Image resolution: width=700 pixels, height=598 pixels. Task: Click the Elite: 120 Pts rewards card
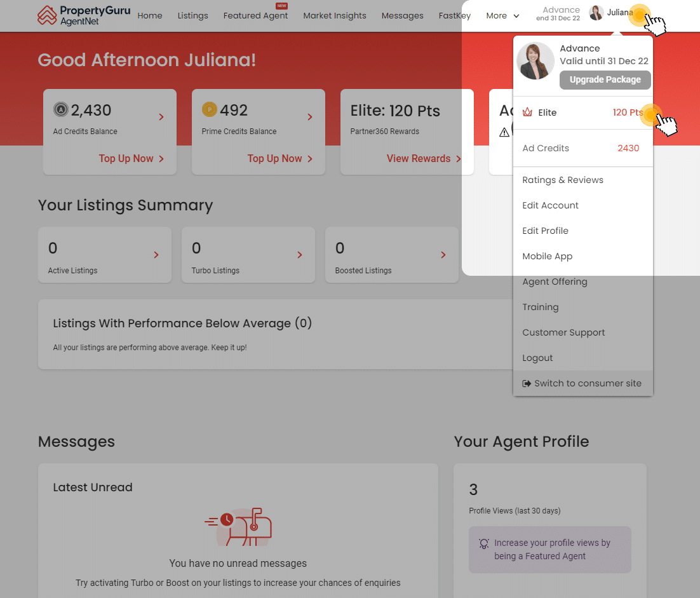407,132
